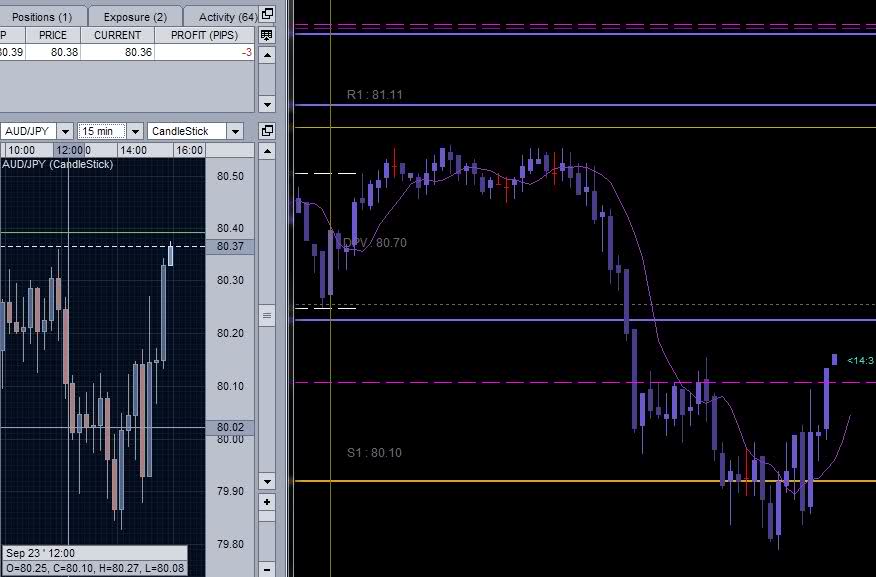The width and height of the screenshot is (876, 577).
Task: Click the S1 : 80.10 support label
Action: point(374,452)
